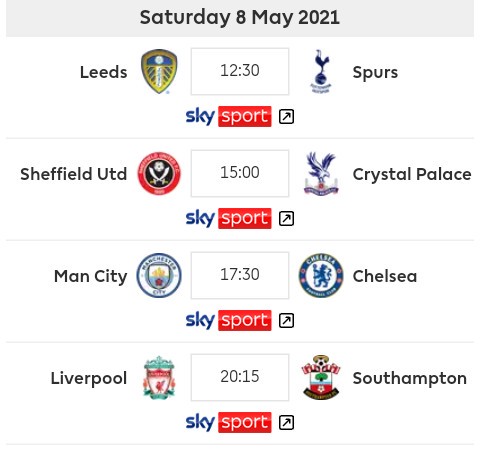Click the Saturday 8 May 2021 header
This screenshot has height=468, width=480.
(x=240, y=17)
